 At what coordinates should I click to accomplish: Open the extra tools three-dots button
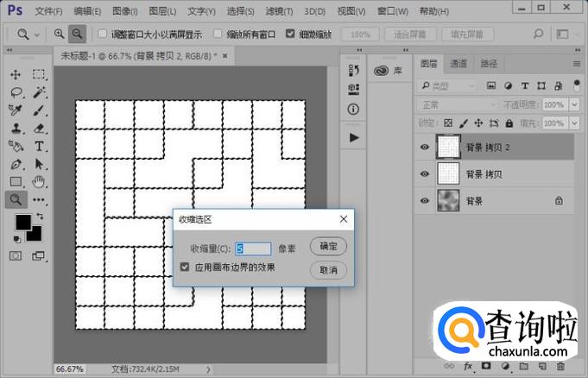[39, 200]
